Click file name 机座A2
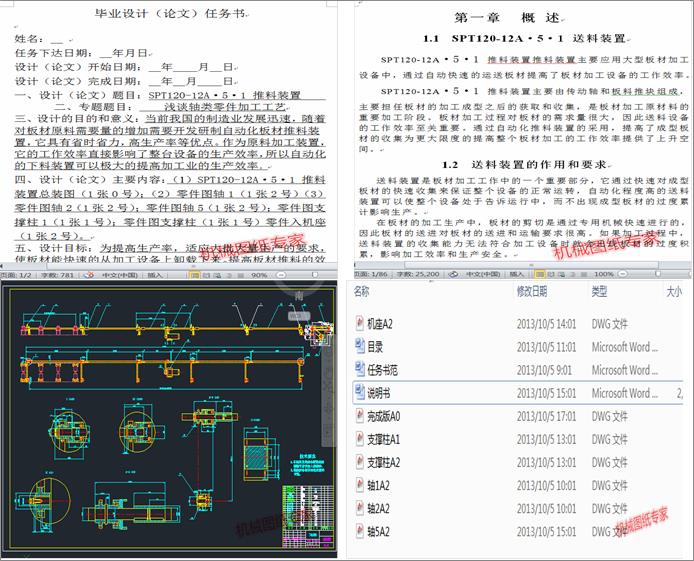The height and width of the screenshot is (561, 694). point(380,324)
